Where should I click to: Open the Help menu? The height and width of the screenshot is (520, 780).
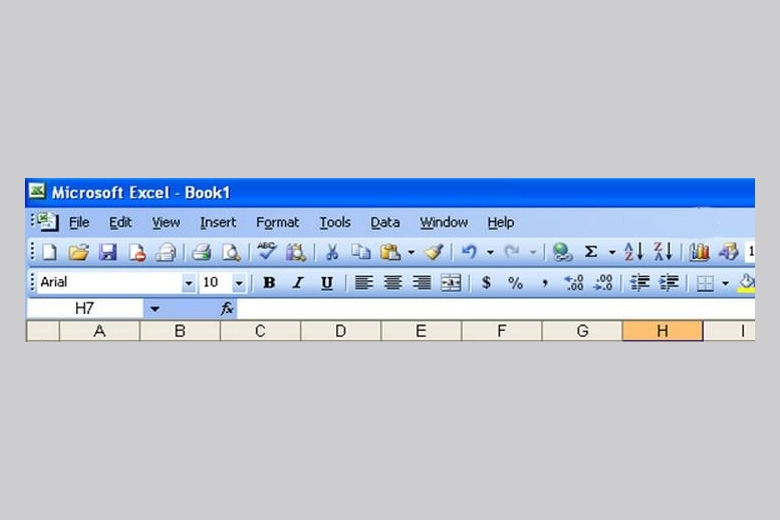click(x=500, y=222)
